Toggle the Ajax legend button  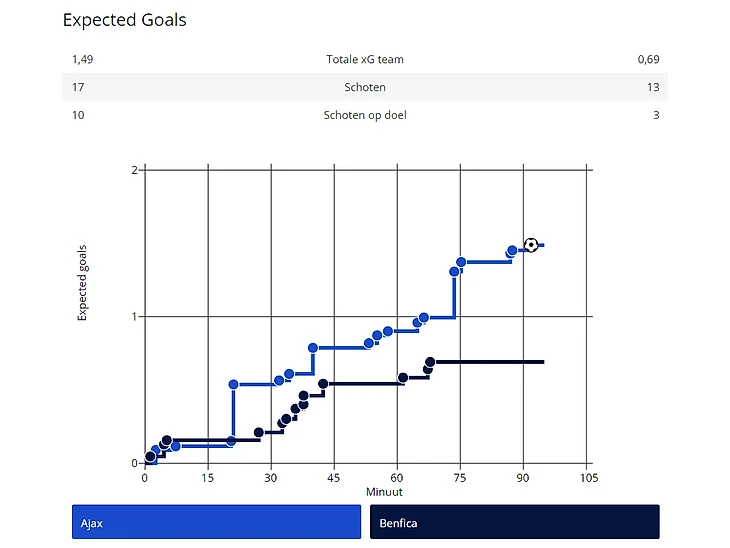point(216,522)
